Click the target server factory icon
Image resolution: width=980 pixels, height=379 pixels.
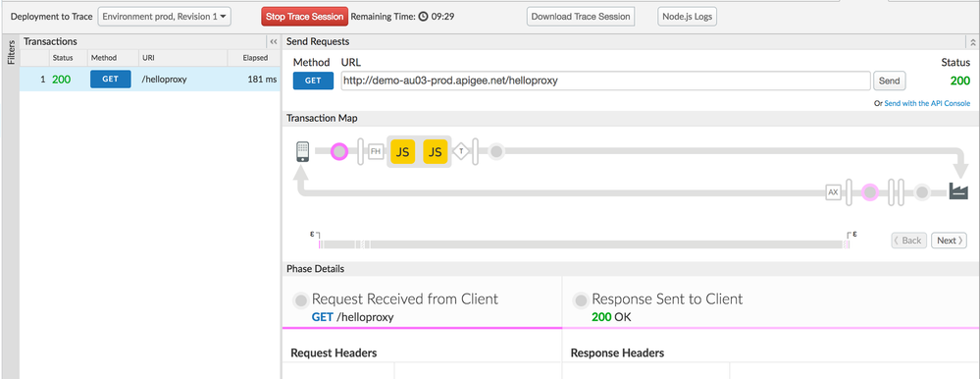pyautogui.click(x=958, y=190)
